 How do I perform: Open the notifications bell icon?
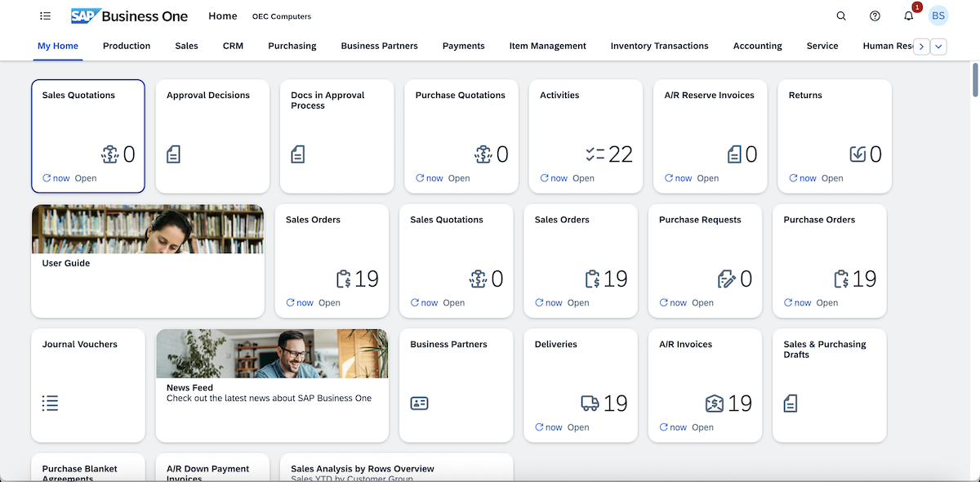[x=908, y=16]
